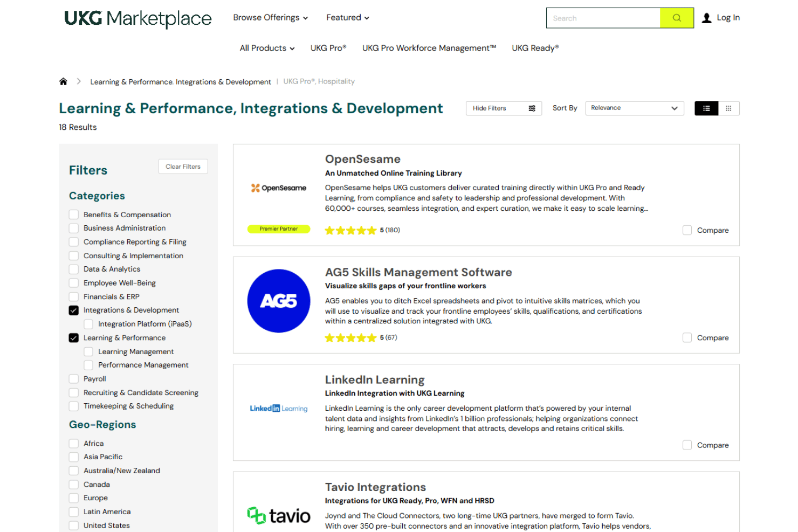Go to home via breadcrumb house icon
The height and width of the screenshot is (532, 798).
pyautogui.click(x=63, y=81)
